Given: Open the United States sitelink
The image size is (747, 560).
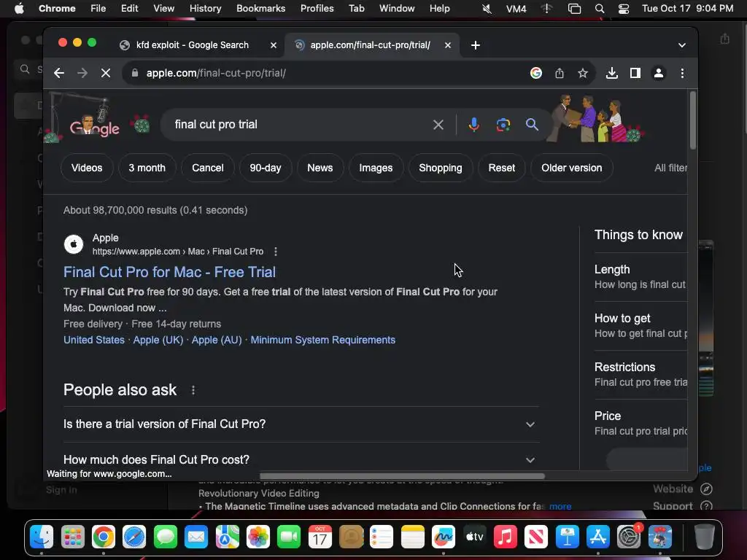Looking at the screenshot, I should click(x=94, y=340).
